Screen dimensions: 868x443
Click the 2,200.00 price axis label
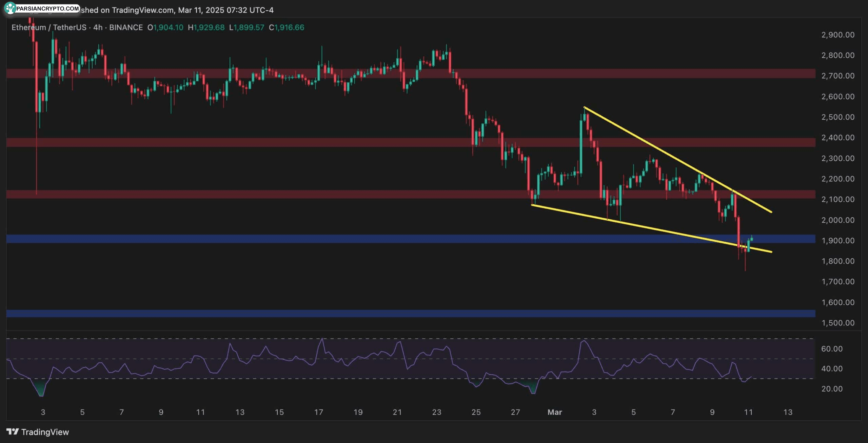838,179
